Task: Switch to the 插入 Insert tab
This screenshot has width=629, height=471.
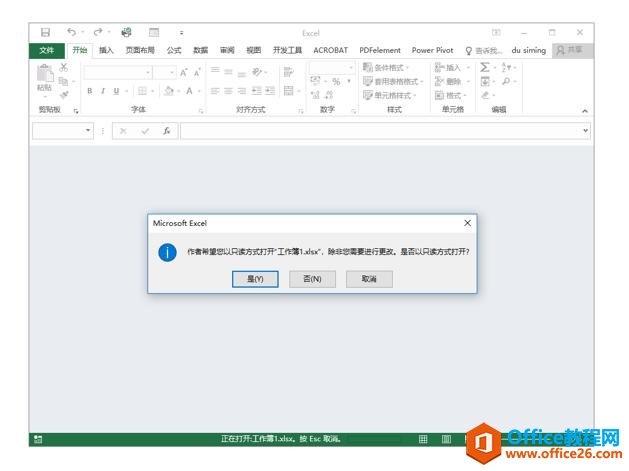Action: click(x=106, y=51)
